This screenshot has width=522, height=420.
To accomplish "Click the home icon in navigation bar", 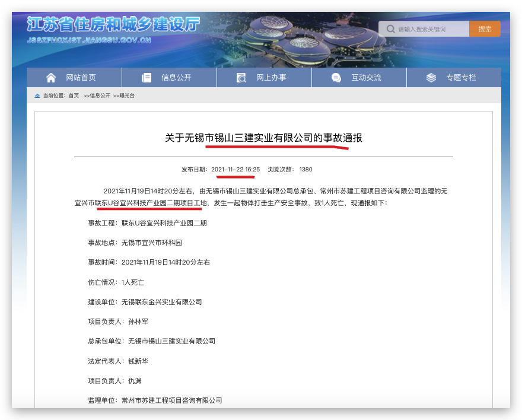I will pos(51,78).
